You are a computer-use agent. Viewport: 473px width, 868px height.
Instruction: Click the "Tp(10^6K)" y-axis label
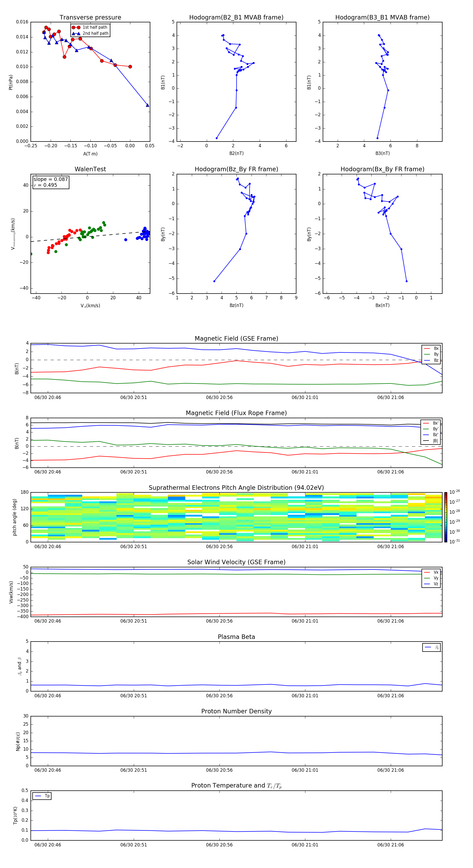pyautogui.click(x=15, y=815)
